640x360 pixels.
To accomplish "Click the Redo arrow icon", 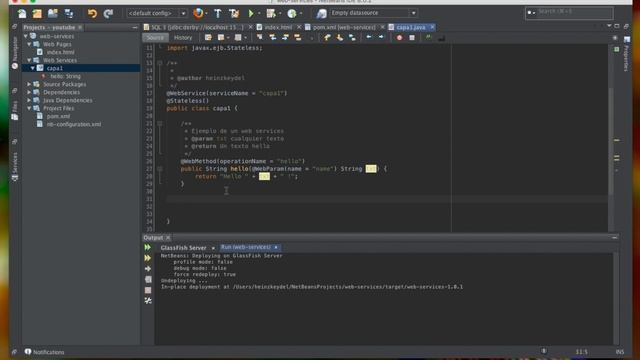I will 108,13.
